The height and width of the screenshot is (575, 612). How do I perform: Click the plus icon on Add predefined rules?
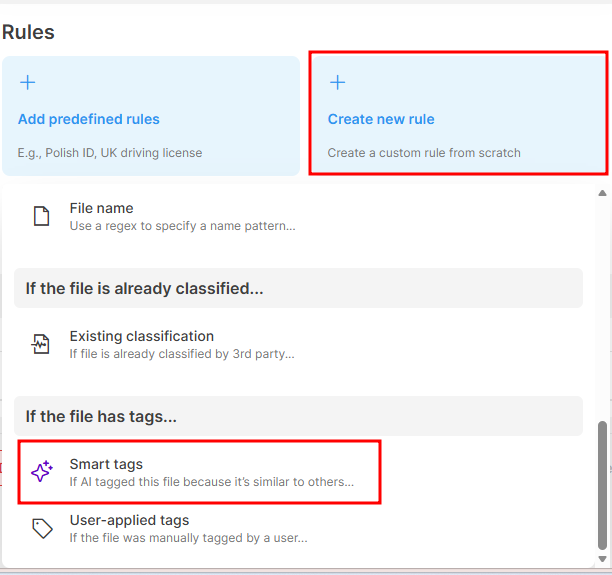(27, 83)
